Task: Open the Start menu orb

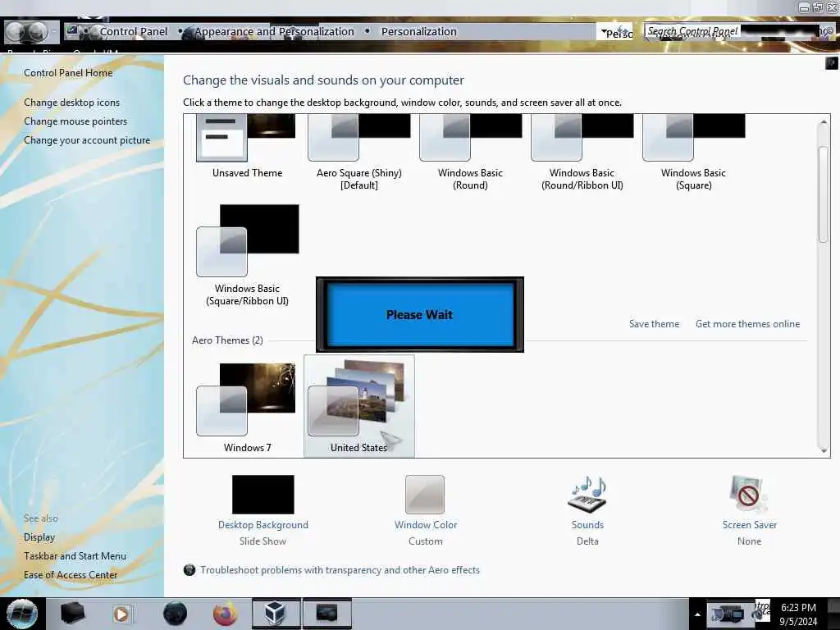Action: pyautogui.click(x=22, y=614)
